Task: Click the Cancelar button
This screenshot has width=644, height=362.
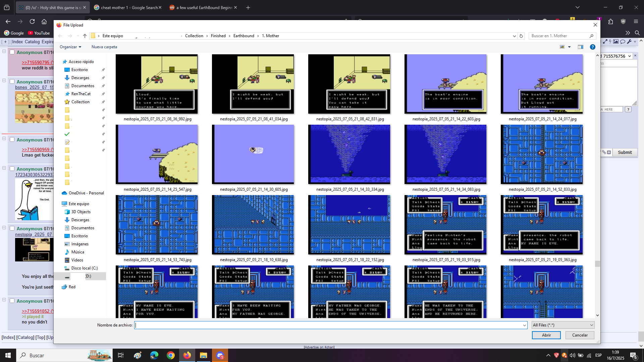Action: [x=580, y=335]
